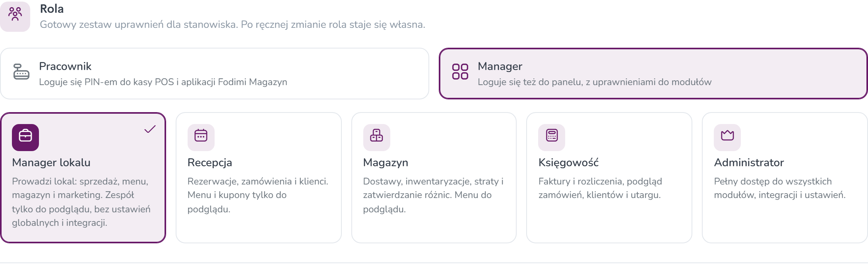Choose the Magazyn role card
This screenshot has width=868, height=264.
pyautogui.click(x=434, y=178)
